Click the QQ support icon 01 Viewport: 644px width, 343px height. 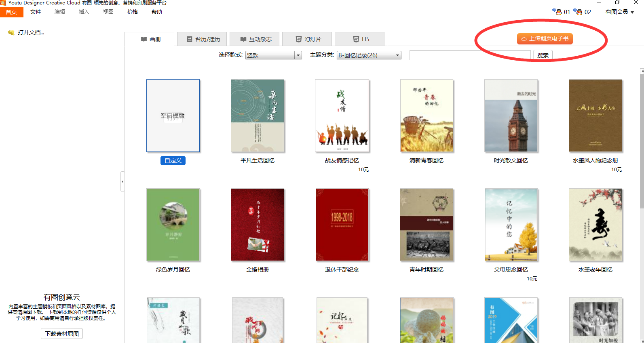[x=557, y=12]
